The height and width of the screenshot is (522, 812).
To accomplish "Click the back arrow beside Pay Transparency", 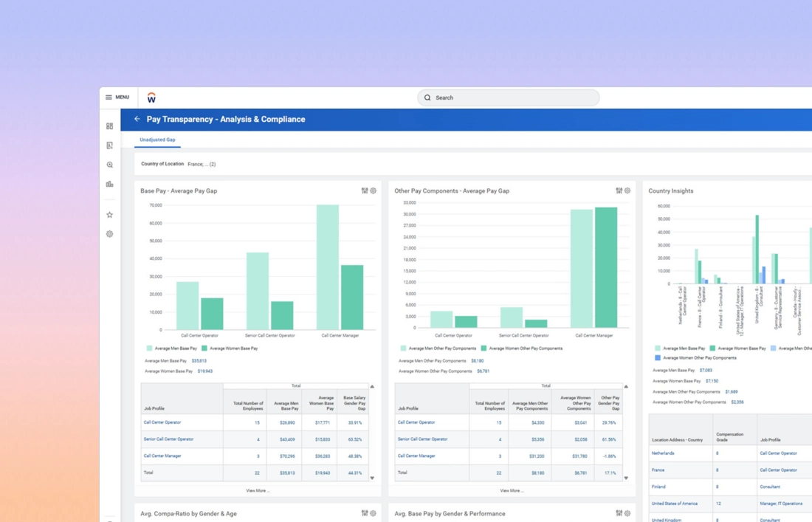I will [x=137, y=119].
